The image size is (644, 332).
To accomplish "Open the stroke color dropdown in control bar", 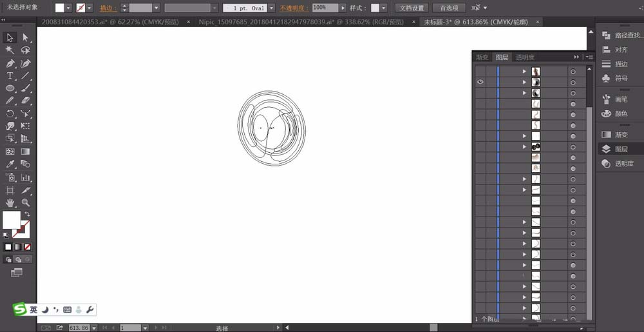I will (89, 8).
